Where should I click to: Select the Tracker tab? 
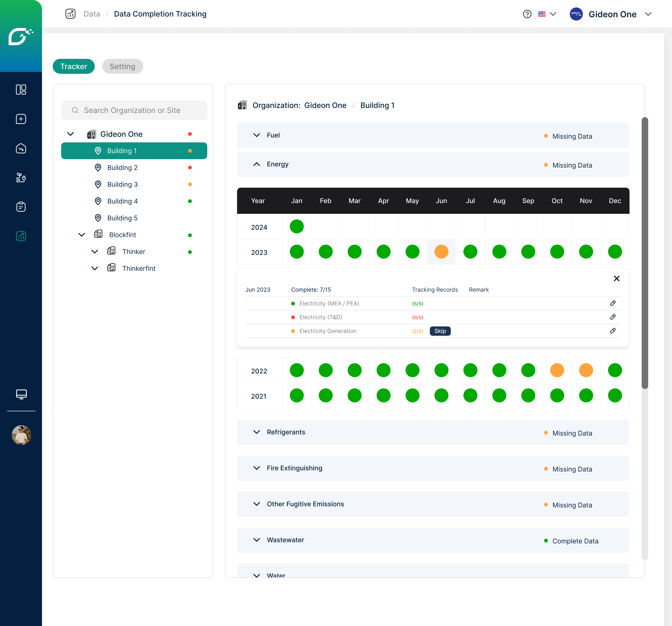73,66
